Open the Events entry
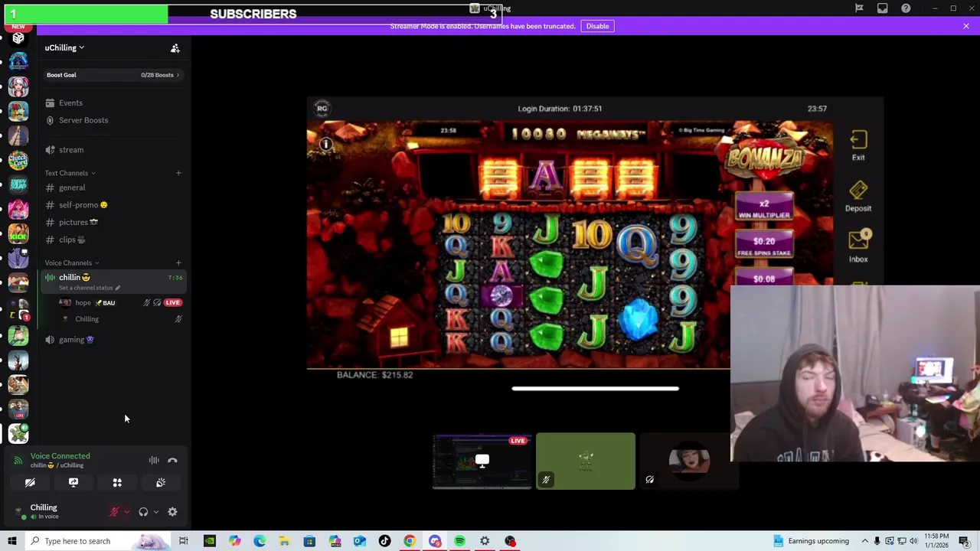The height and width of the screenshot is (551, 980). tap(70, 103)
